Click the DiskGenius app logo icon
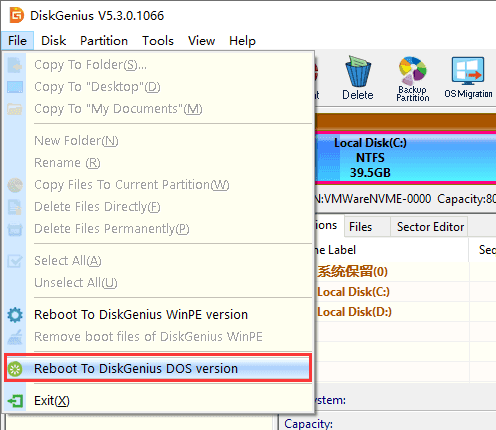The image size is (496, 430). 16,15
